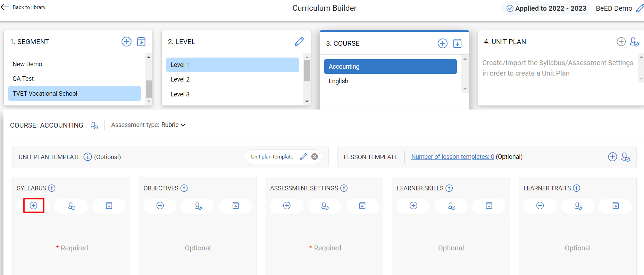Screen dimensions: 644x275
Task: Open Number of lesson templates link
Action: click(x=453, y=157)
